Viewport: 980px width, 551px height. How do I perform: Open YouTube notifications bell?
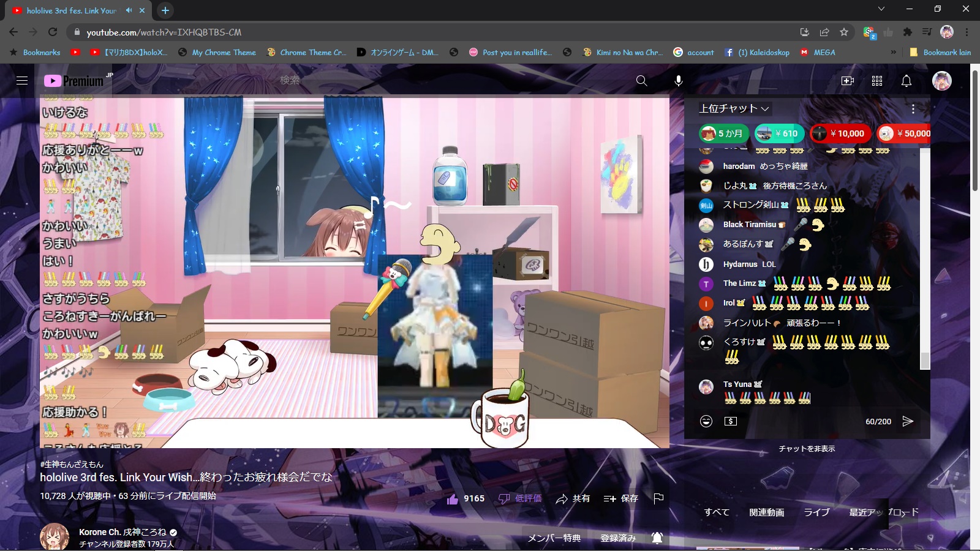coord(907,81)
